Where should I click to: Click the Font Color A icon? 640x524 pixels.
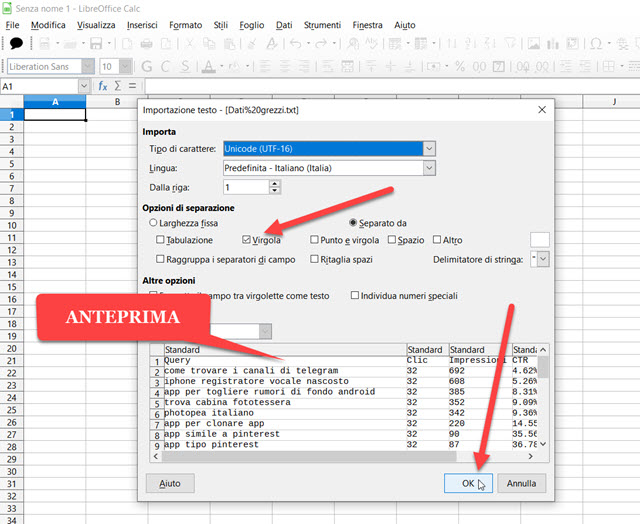pos(209,66)
